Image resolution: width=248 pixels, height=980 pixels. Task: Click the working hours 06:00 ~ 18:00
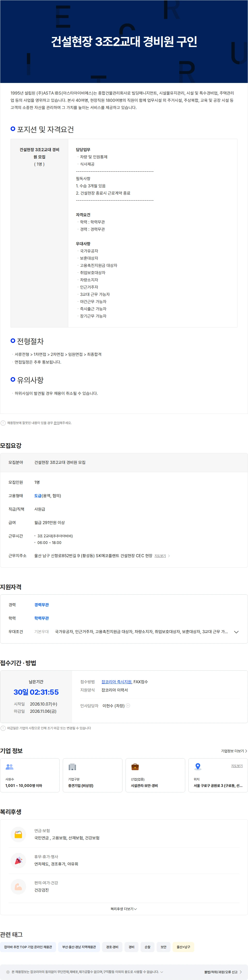49,542
